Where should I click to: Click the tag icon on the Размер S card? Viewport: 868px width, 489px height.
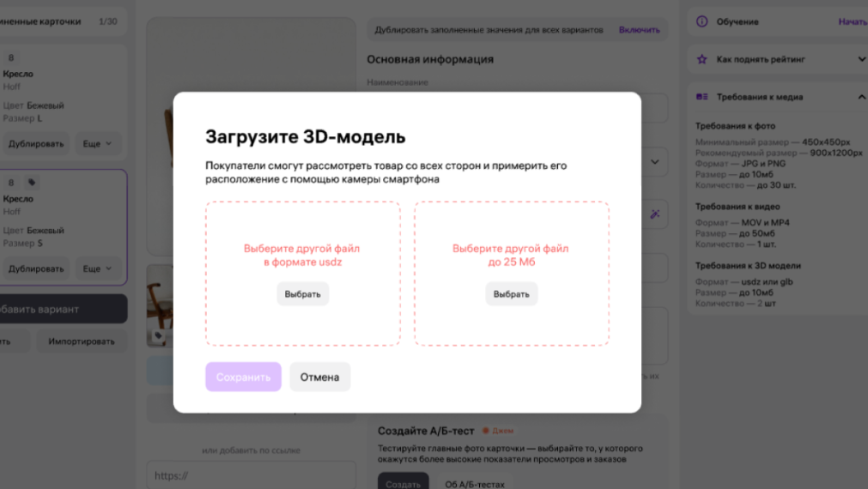click(x=32, y=183)
